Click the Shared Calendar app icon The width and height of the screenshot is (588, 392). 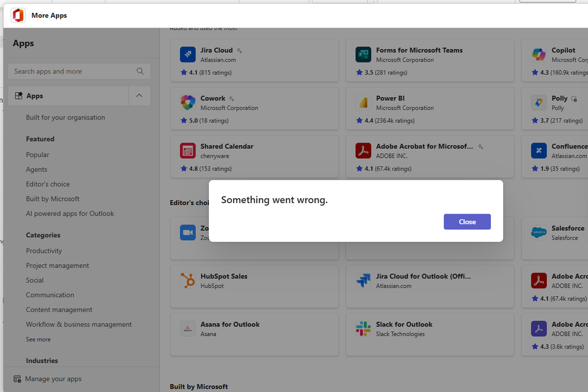[x=188, y=151]
